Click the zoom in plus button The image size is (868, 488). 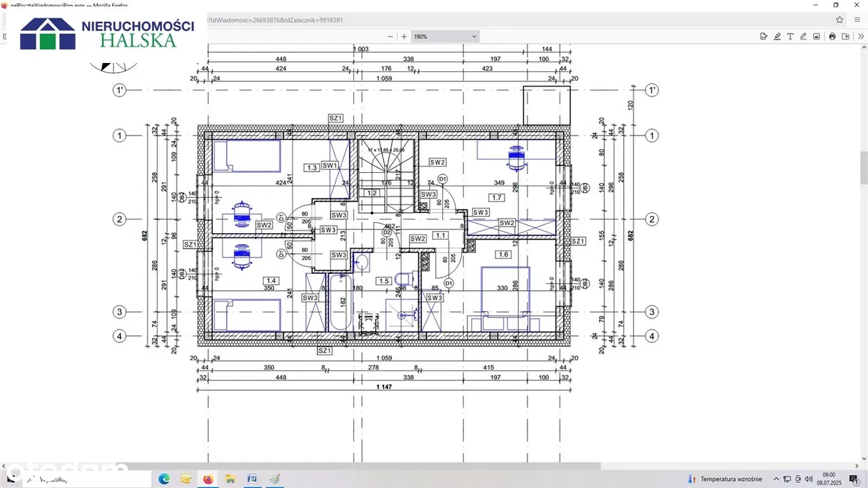[x=404, y=37]
